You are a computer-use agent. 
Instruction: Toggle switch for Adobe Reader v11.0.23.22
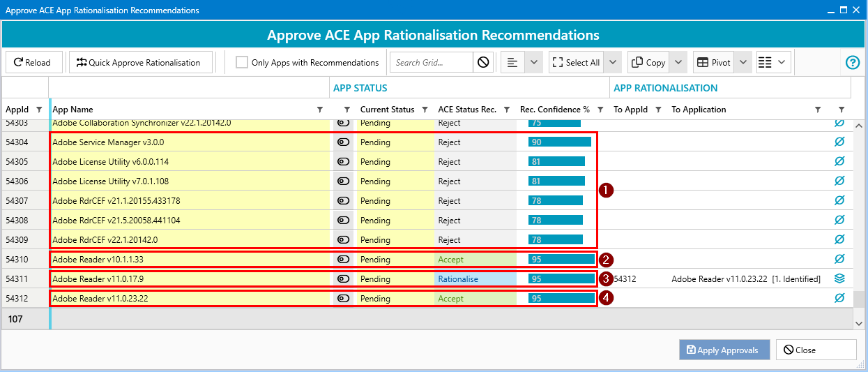tap(343, 298)
